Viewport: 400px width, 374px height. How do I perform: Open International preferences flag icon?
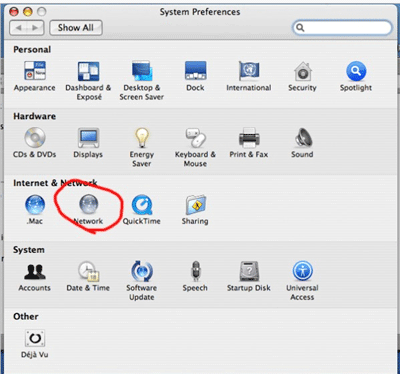point(249,71)
